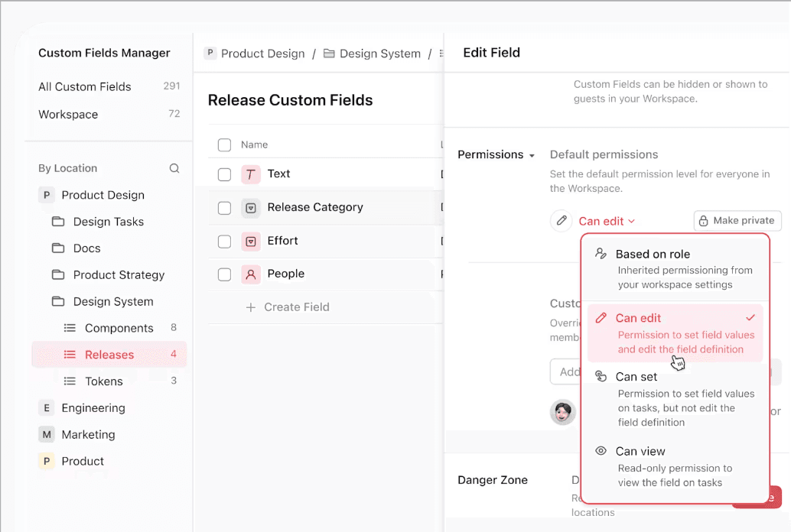Click the Add members input field
791x532 pixels.
pos(565,371)
